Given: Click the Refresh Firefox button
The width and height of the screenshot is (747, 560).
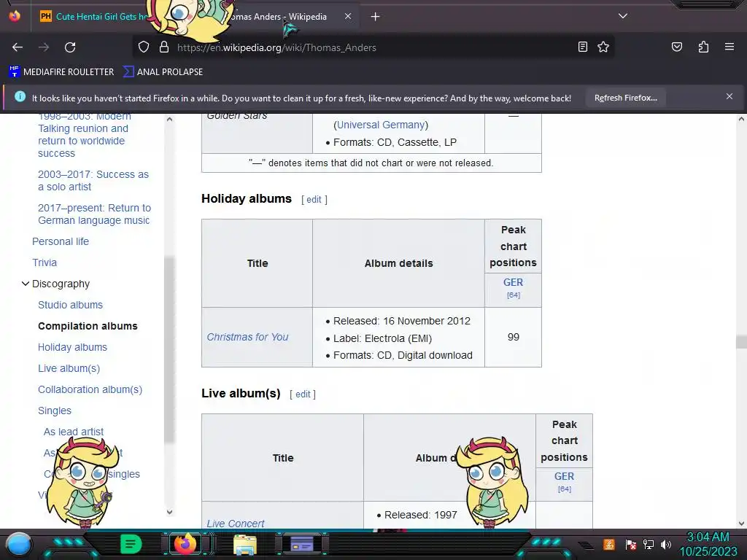Looking at the screenshot, I should click(x=625, y=98).
